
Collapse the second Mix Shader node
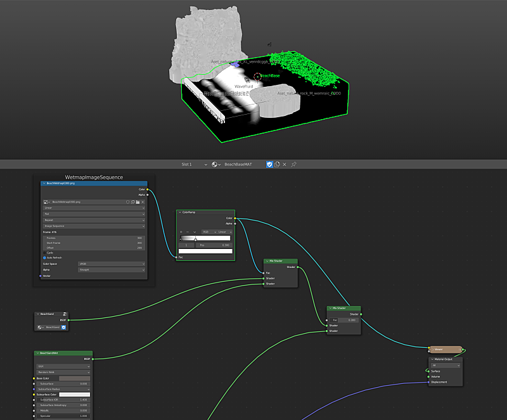(x=330, y=309)
